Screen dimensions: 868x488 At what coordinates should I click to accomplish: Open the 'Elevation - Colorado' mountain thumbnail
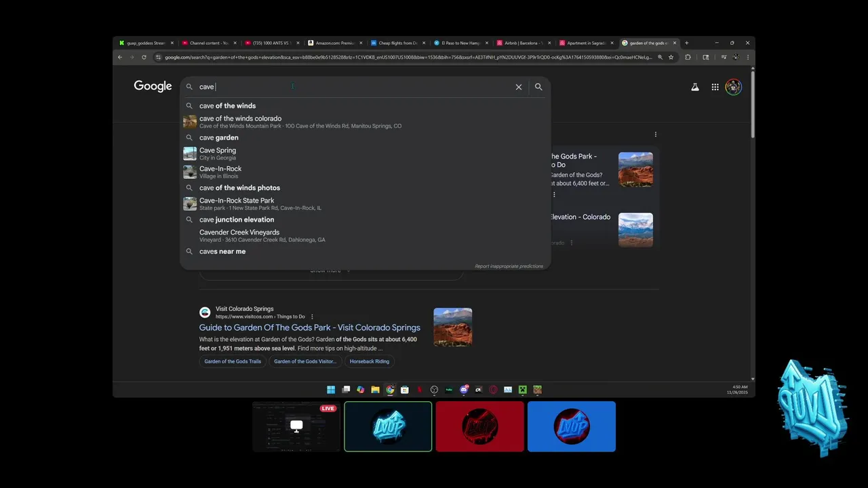point(635,230)
